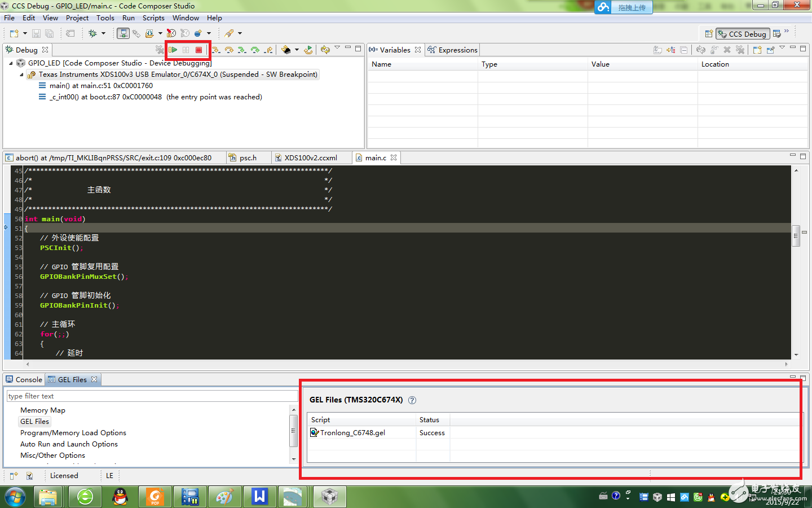Click the Load Program icon
The width and height of the screenshot is (812, 508).
149,33
